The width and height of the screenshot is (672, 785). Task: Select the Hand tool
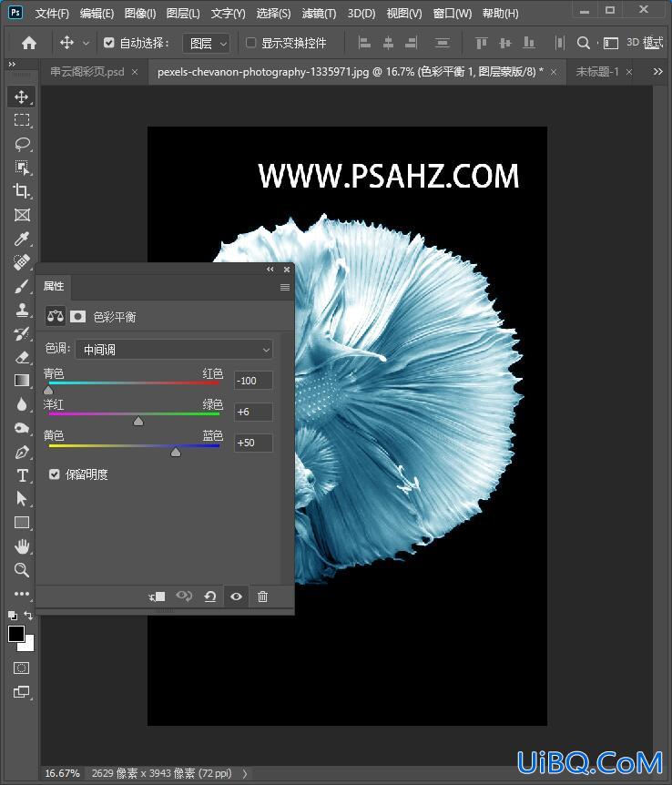(21, 546)
